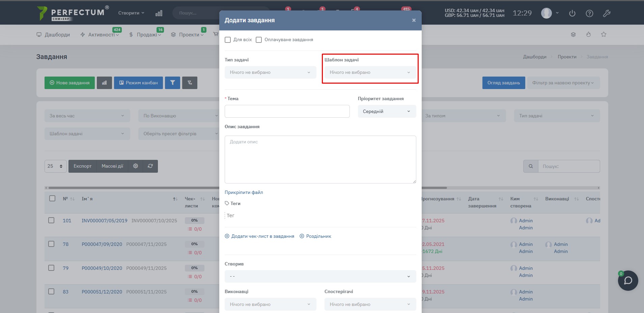Expand the 'Пріоритет завдання' dropdown
Viewport: 644px width, 313px height.
click(387, 111)
